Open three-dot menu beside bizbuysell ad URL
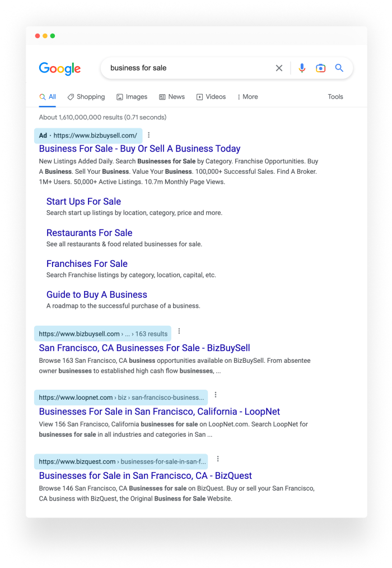392x568 pixels. tap(148, 135)
